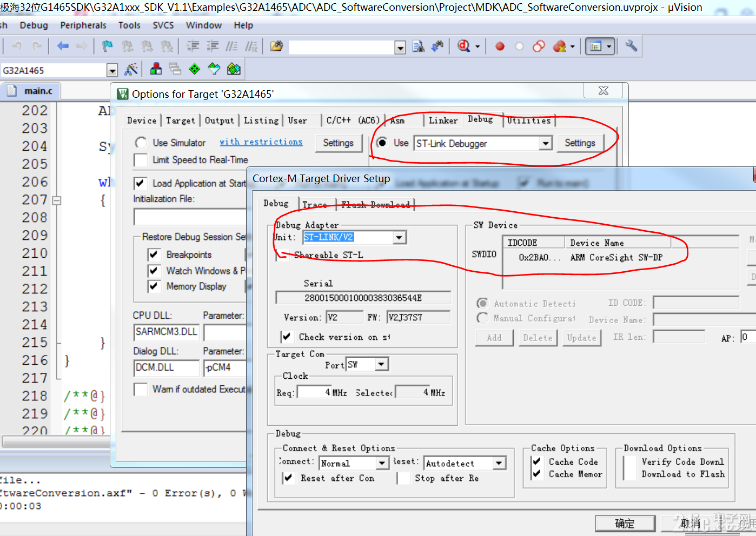Start the debug session with the 'd' magnifier icon
The width and height of the screenshot is (756, 536).
[x=464, y=46]
